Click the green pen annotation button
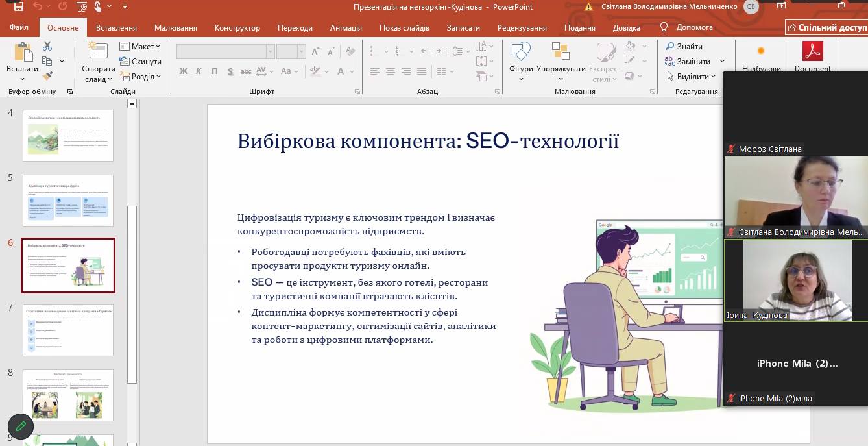 point(20,427)
